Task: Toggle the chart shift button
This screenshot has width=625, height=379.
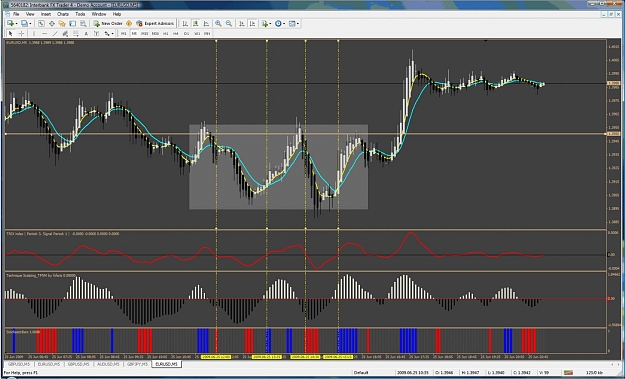Action: [x=252, y=24]
